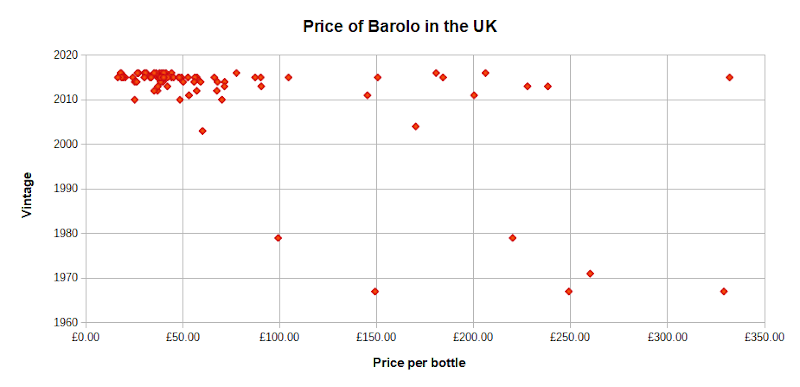Screen dimensions: 800x387
Task: Click the 2004 data point near £170
Action: (415, 126)
